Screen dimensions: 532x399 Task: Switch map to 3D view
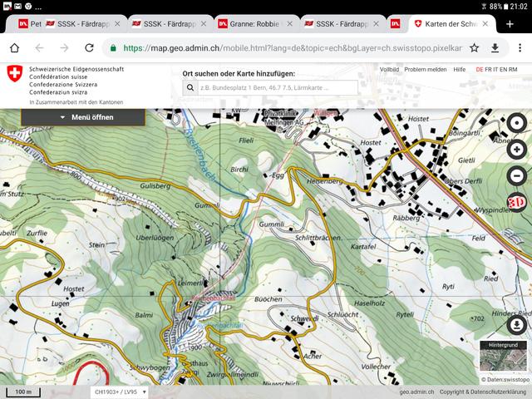[x=516, y=201]
